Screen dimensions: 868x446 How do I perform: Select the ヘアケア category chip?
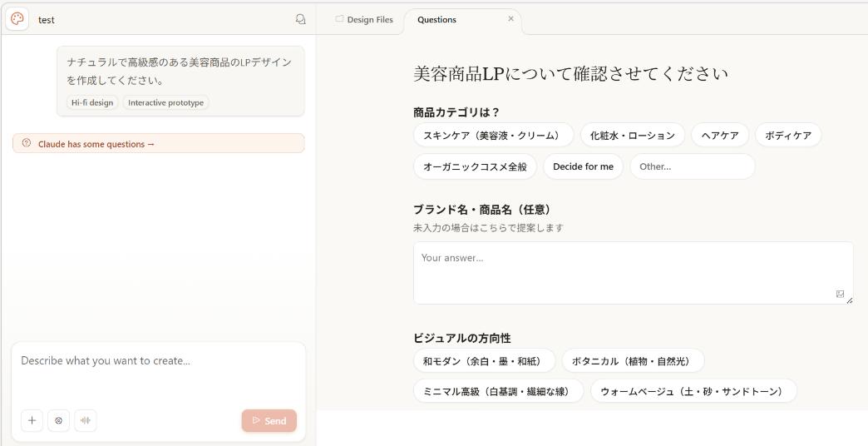click(720, 135)
